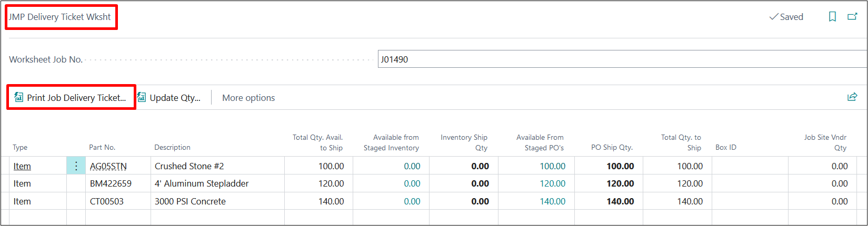Open staged PO's value 120.00 for Stepladder
This screenshot has height=226, width=868.
coord(552,183)
